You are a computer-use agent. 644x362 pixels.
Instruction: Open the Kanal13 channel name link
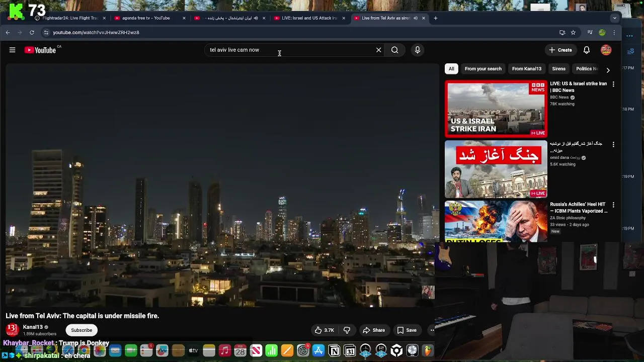point(33,327)
